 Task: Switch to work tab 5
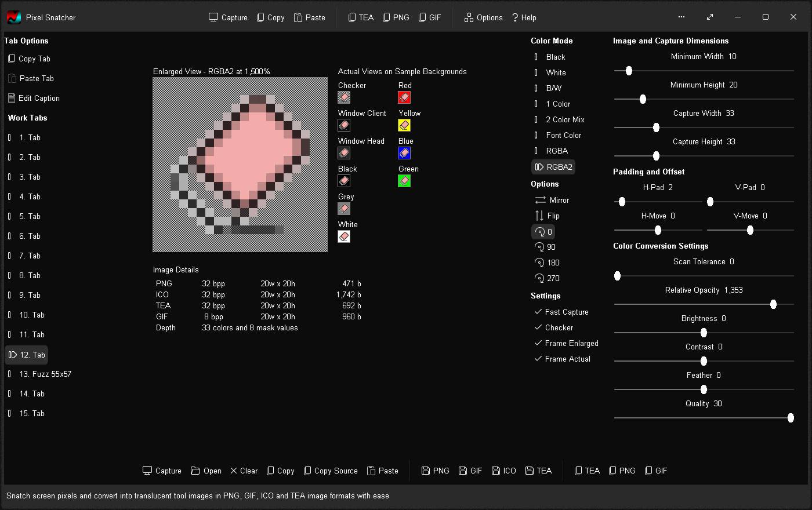tap(29, 216)
